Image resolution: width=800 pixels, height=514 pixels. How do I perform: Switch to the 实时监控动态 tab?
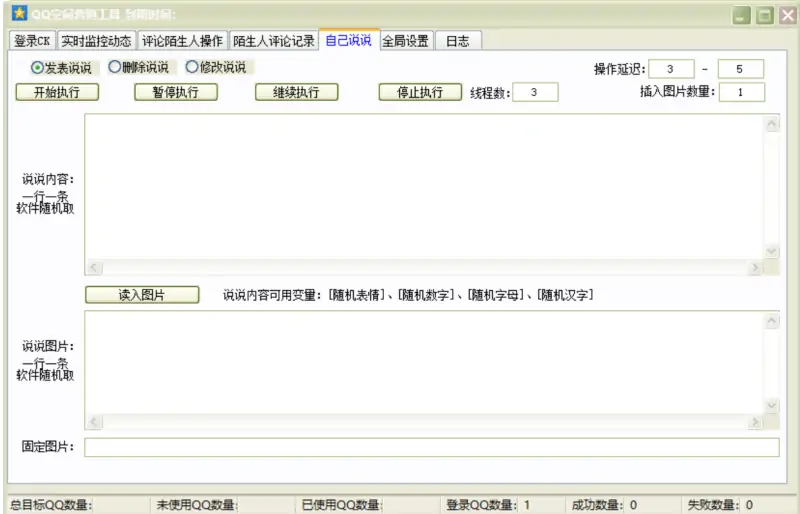[96, 41]
